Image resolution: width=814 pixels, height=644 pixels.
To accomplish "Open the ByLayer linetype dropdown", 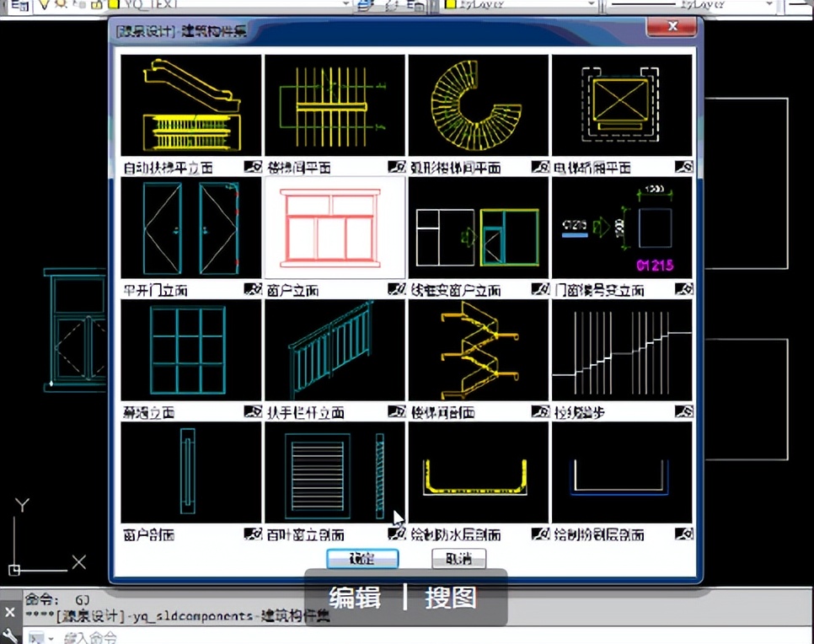I will tap(590, 6).
